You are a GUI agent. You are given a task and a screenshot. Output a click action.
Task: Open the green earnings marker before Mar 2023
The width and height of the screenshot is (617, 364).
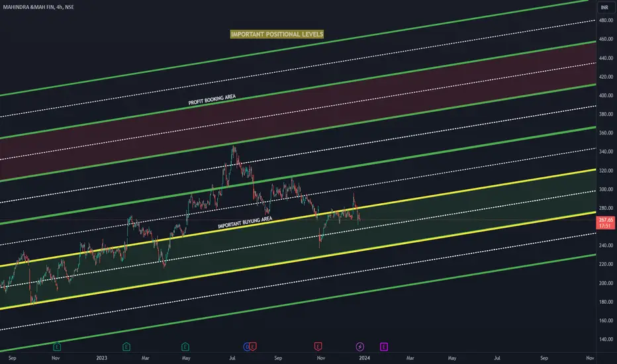[126, 347]
